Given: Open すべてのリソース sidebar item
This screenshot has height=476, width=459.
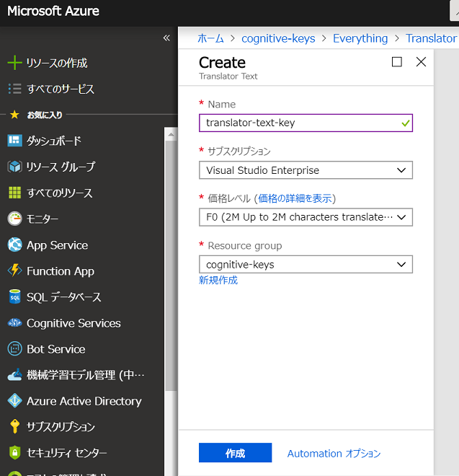Looking at the screenshot, I should [60, 193].
